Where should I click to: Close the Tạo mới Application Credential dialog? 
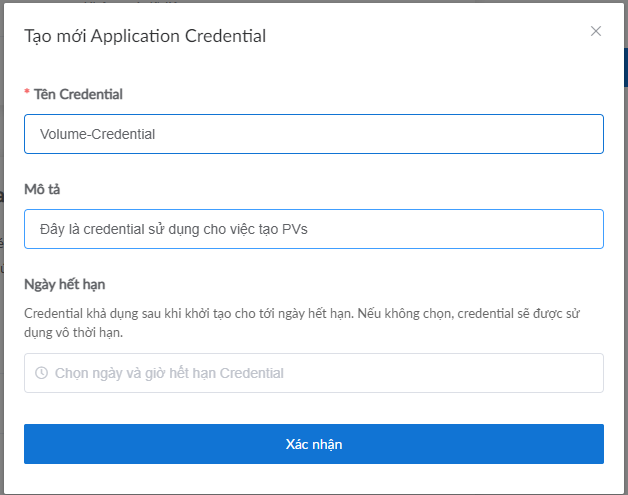point(596,31)
